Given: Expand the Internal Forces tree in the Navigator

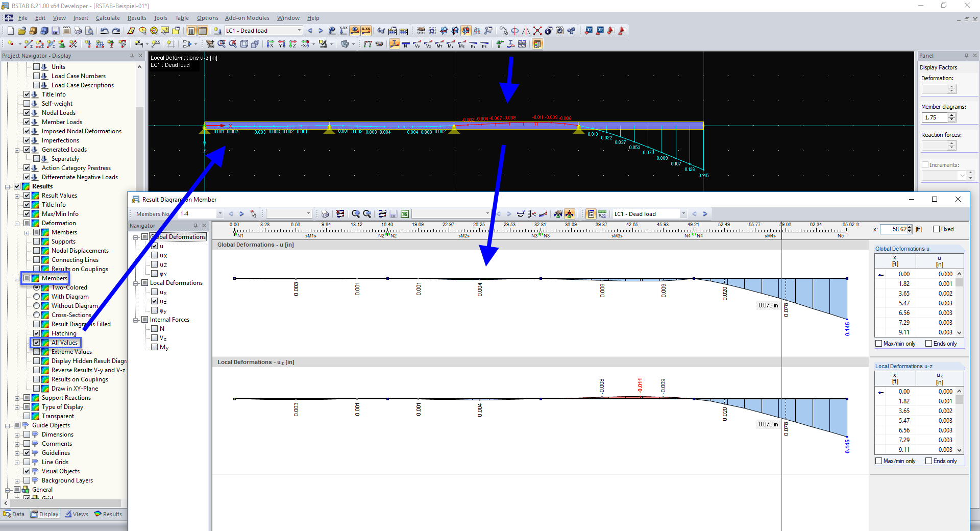Looking at the screenshot, I should (x=135, y=319).
